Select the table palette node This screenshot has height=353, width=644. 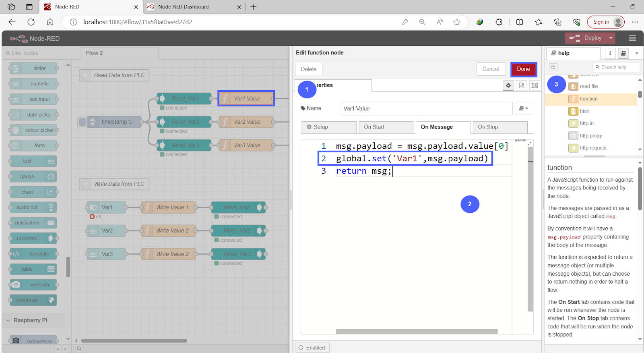33,269
